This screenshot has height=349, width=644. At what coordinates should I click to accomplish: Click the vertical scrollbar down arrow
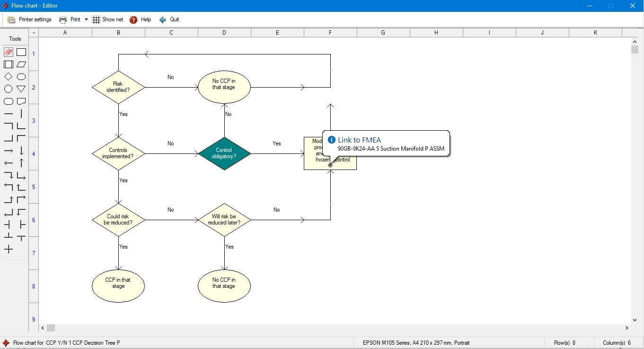pos(635,320)
